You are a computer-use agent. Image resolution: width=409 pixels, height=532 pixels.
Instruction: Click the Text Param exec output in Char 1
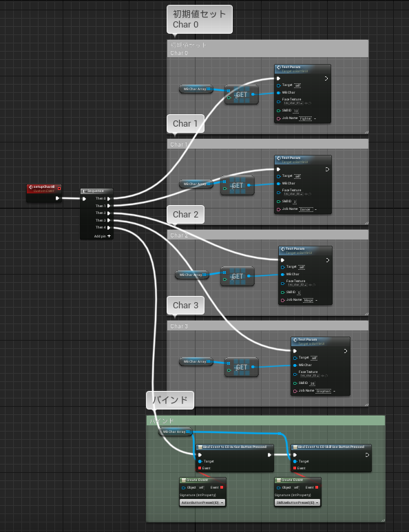[x=327, y=169]
